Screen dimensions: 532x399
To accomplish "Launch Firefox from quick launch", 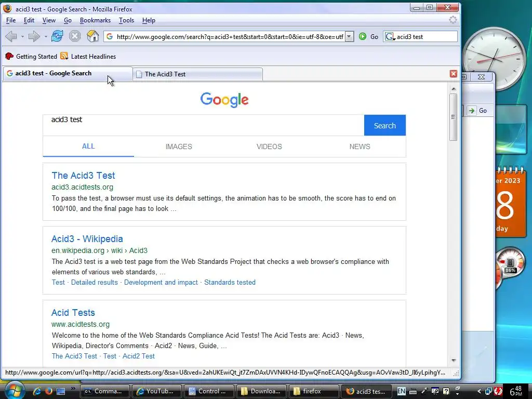I will (x=48, y=391).
